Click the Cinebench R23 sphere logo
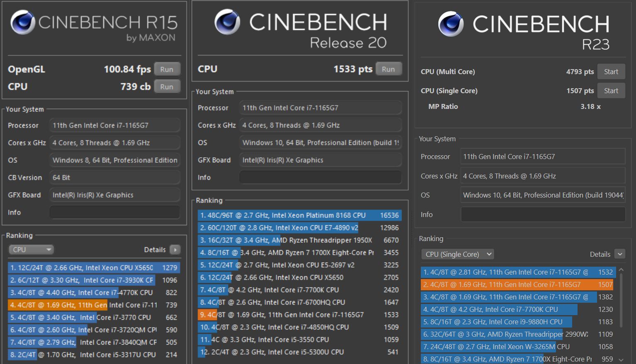Screen dimensions: 636x364 tap(451, 24)
